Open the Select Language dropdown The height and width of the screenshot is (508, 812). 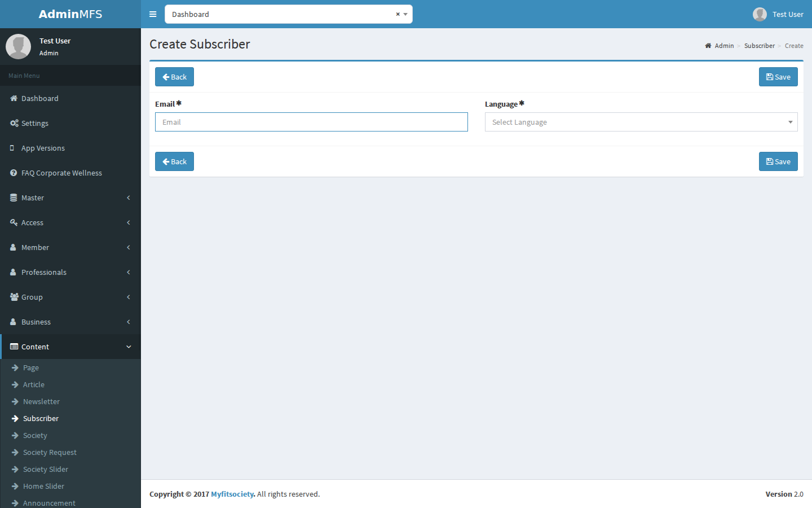click(641, 122)
